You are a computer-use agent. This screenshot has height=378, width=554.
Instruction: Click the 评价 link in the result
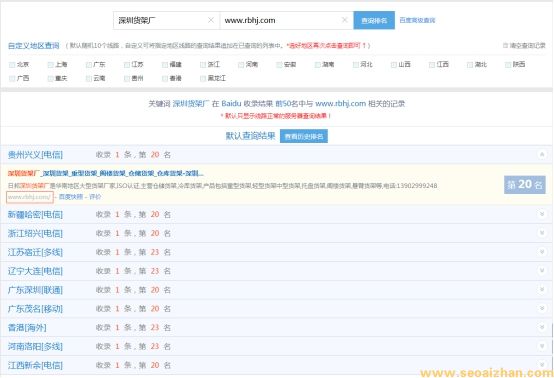pos(95,197)
